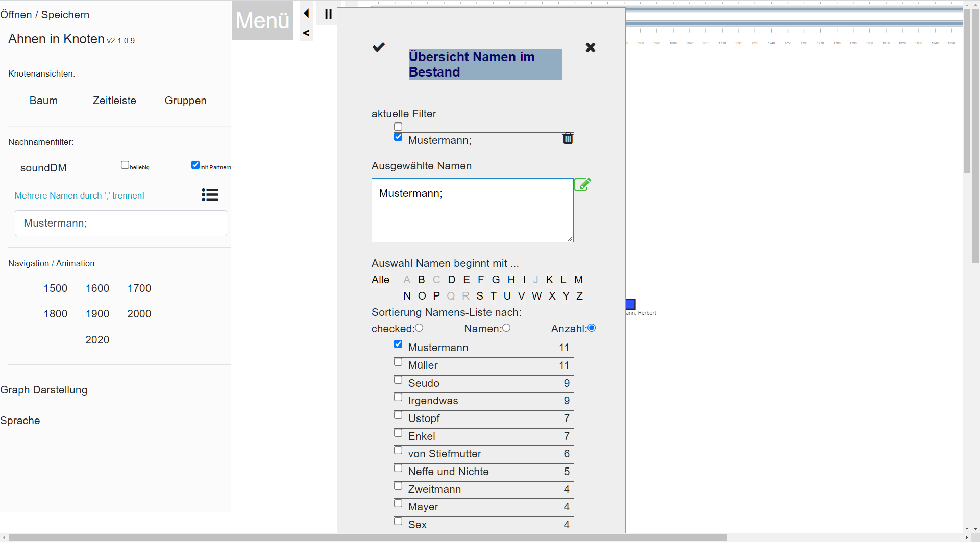This screenshot has width=980, height=542.
Task: Click the less-than collapse arrow icon
Action: point(306,33)
